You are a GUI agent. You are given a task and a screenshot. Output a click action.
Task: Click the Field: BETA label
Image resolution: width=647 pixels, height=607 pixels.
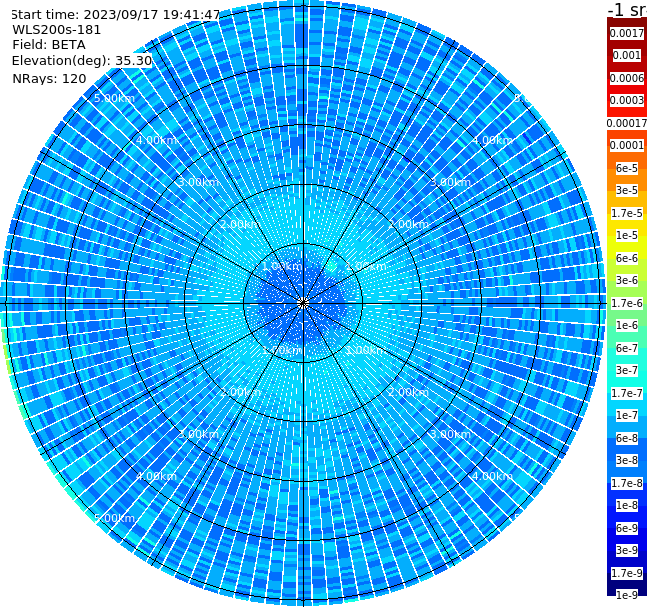[49, 45]
